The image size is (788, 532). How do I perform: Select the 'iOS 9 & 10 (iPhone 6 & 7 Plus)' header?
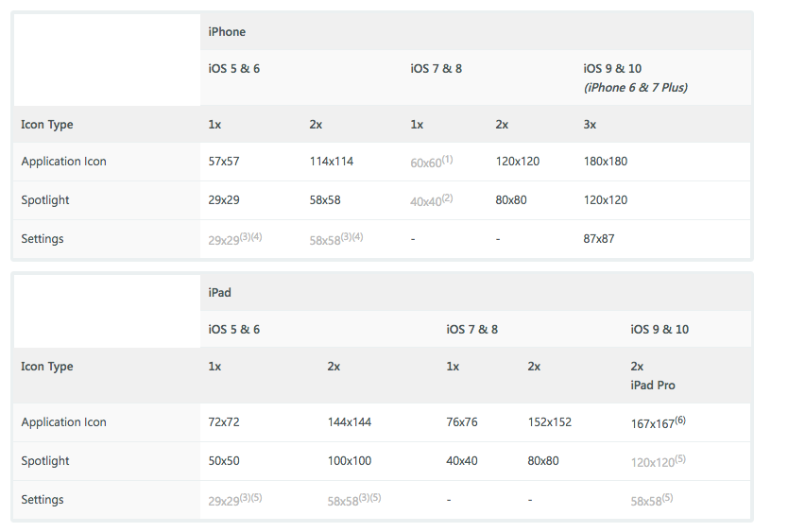pos(635,77)
